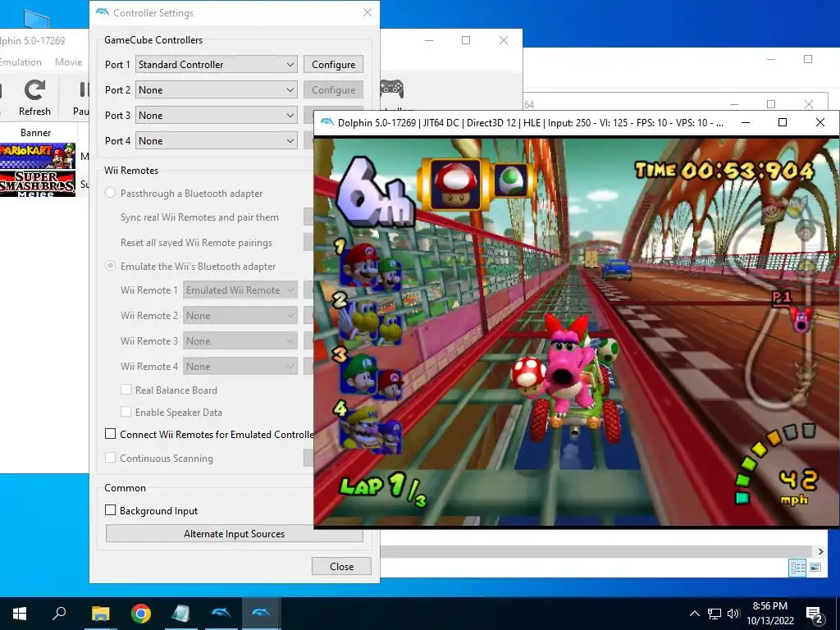Image resolution: width=840 pixels, height=630 pixels.
Task: Click the controller icon behind the settings dialog
Action: [x=391, y=89]
